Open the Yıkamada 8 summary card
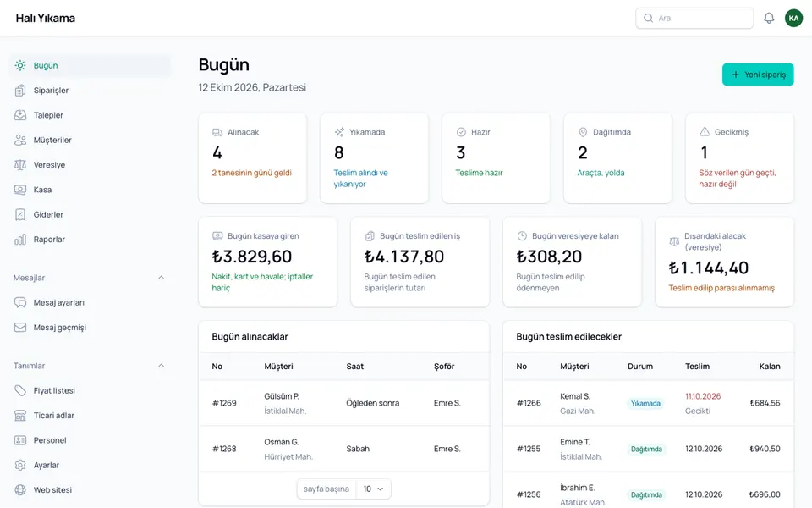This screenshot has height=508, width=812. tap(374, 158)
